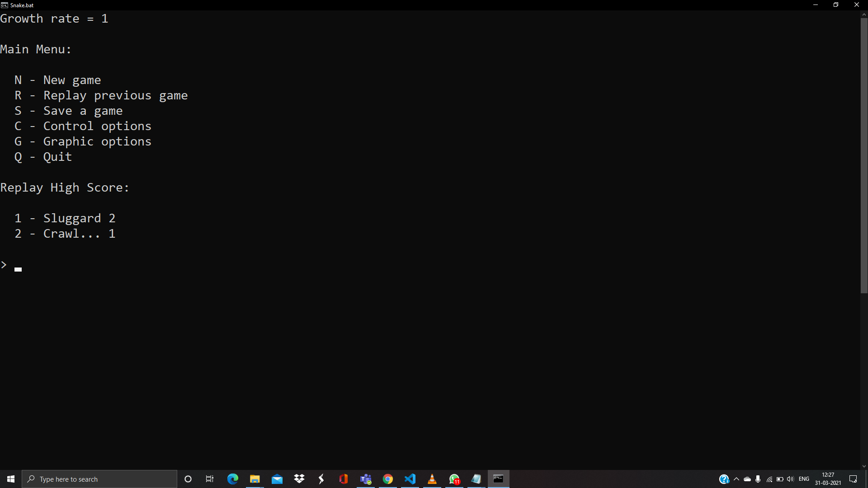Click the microphone tray icon
This screenshot has height=488, width=868.
coord(758,479)
